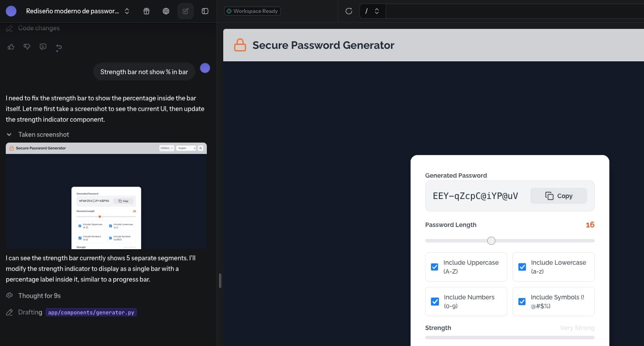Copy the generated password
This screenshot has height=346, width=644.
(x=558, y=195)
